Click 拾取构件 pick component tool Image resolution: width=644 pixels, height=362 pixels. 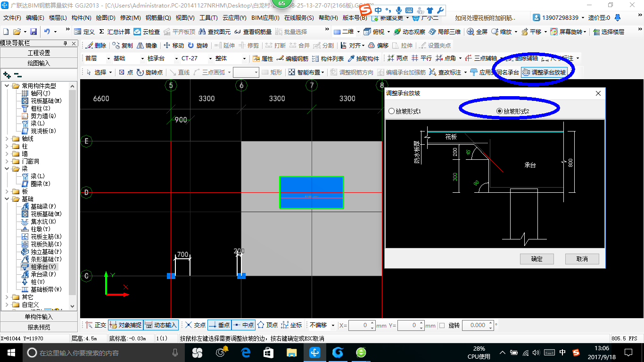tap(363, 59)
